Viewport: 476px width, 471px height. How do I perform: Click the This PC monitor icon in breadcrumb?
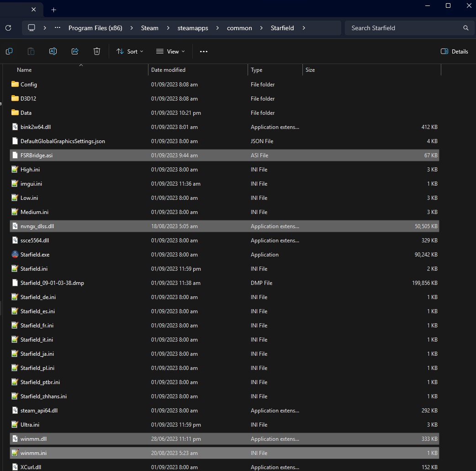[x=32, y=28]
